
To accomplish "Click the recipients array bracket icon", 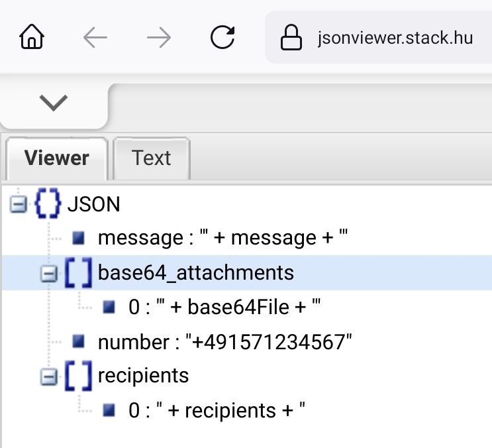I will point(79,376).
